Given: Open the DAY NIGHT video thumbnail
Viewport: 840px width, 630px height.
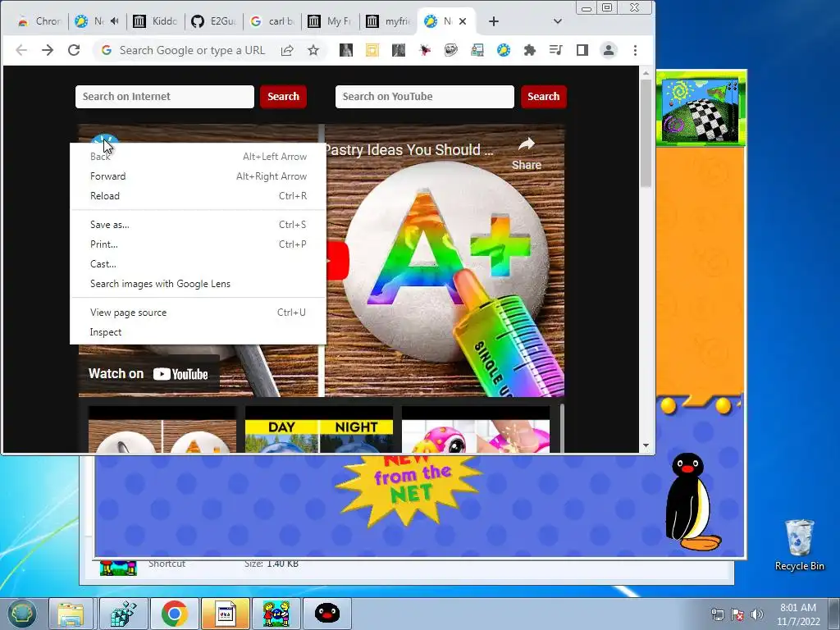Looking at the screenshot, I should (319, 430).
